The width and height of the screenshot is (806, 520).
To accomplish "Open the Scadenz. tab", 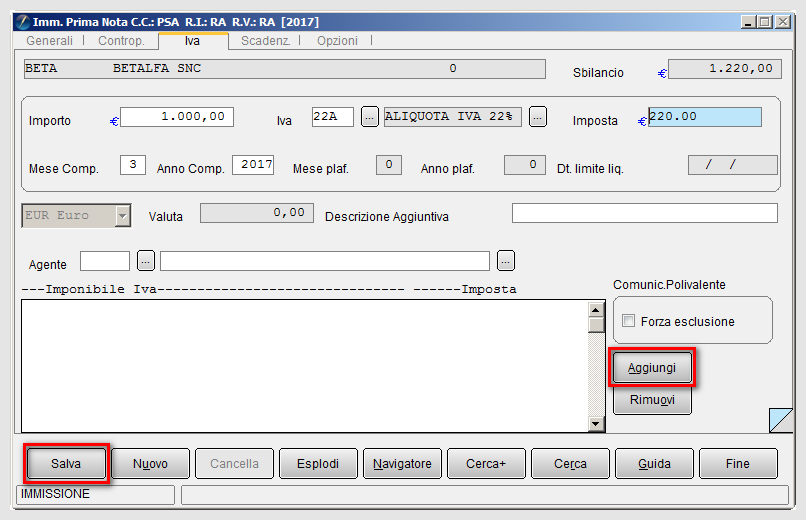I will pyautogui.click(x=265, y=41).
